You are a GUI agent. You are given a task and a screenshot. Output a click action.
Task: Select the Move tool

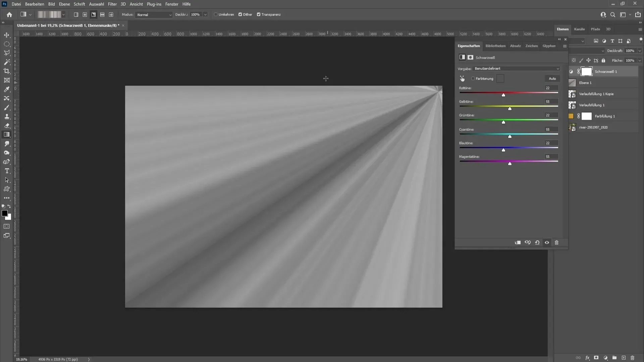click(7, 35)
